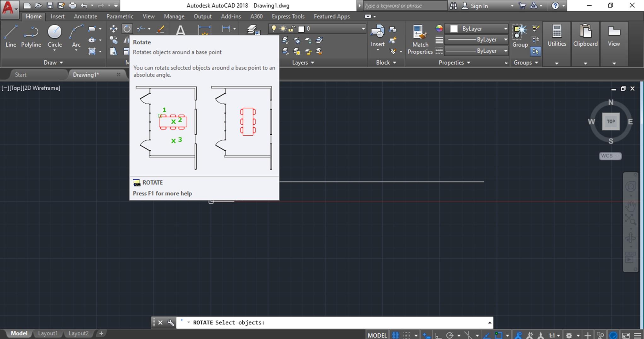Viewport: 644px width, 339px height.
Task: Toggle snap mode dotted grid icon
Action: point(407,335)
